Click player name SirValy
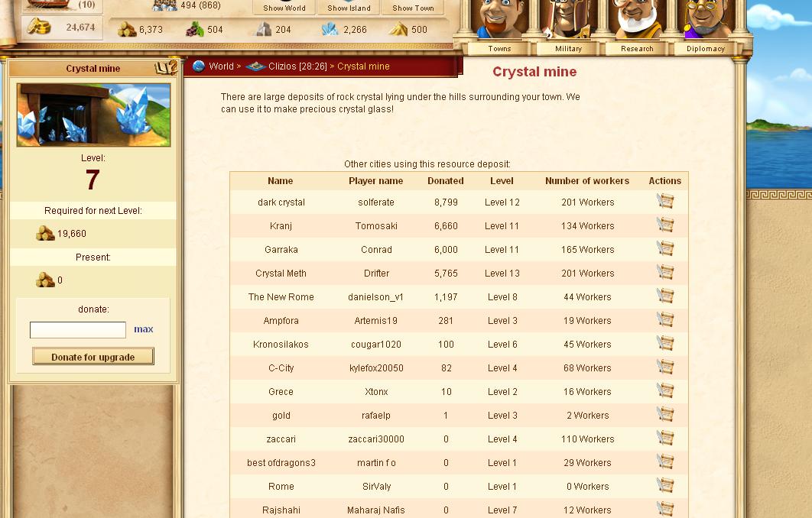This screenshot has height=518, width=812. point(376,487)
